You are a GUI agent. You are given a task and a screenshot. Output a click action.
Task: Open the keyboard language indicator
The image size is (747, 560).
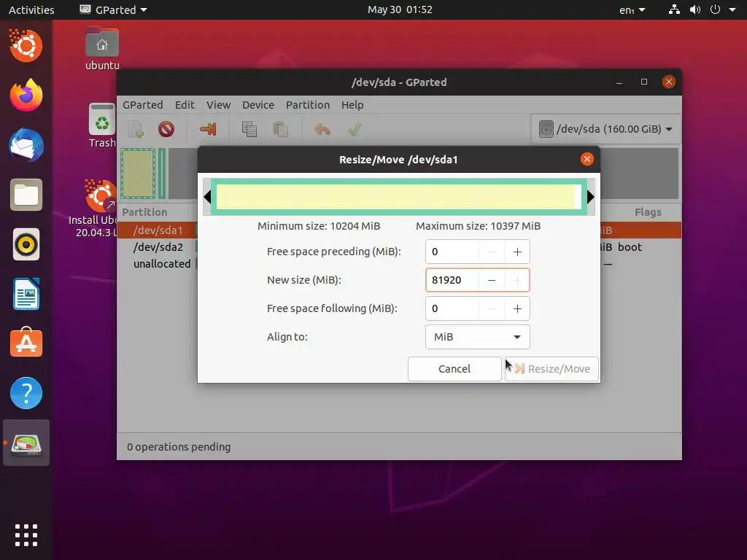(x=632, y=9)
